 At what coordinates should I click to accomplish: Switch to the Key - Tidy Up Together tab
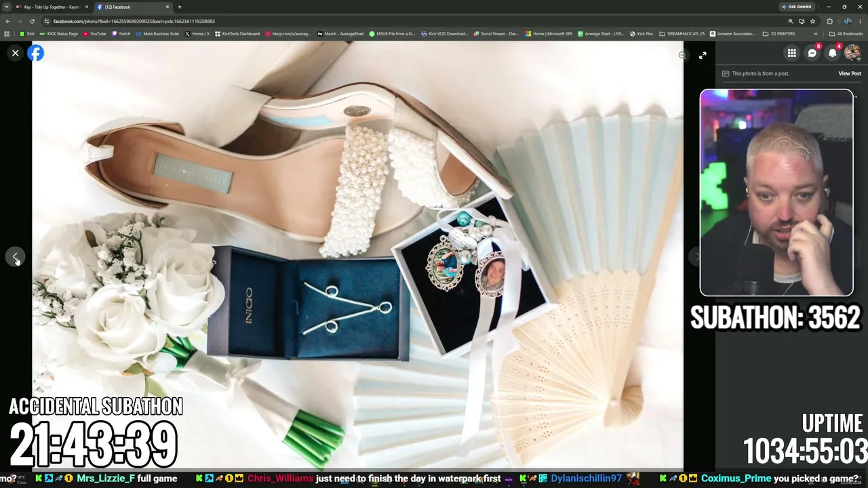[52, 7]
